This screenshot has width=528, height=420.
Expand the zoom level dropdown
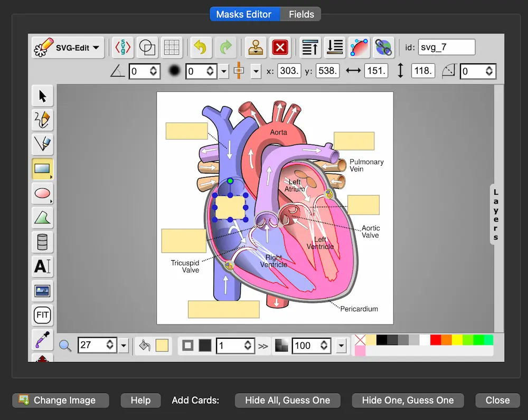(122, 345)
